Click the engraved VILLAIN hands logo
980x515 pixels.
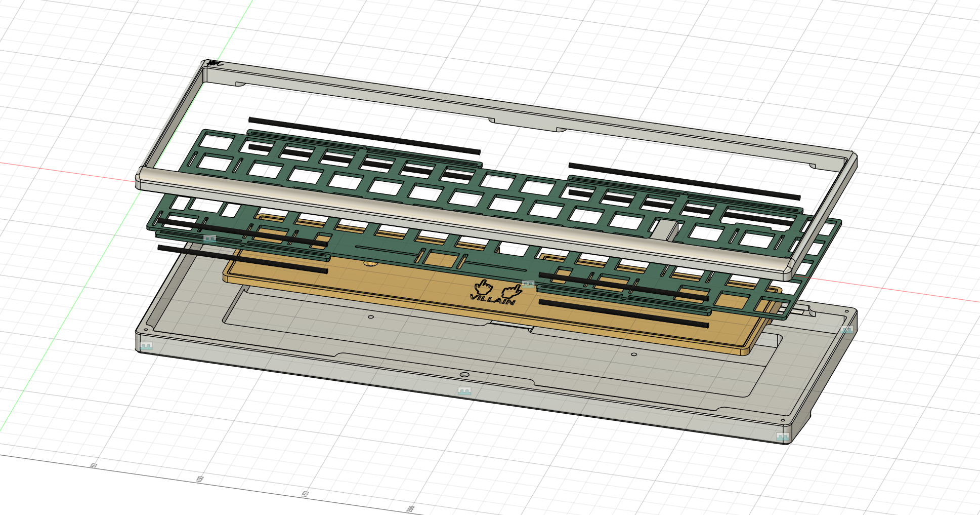coord(495,293)
